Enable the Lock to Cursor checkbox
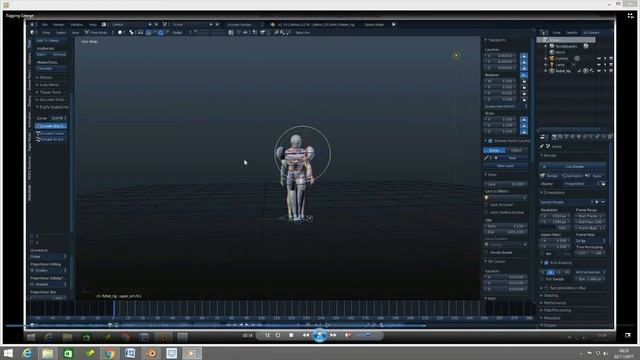 (486, 205)
